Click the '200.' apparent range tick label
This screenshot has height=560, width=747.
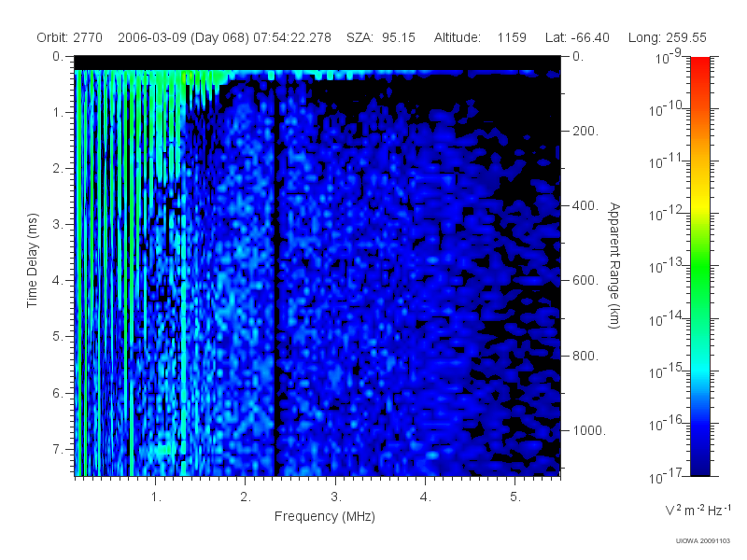[x=585, y=131]
